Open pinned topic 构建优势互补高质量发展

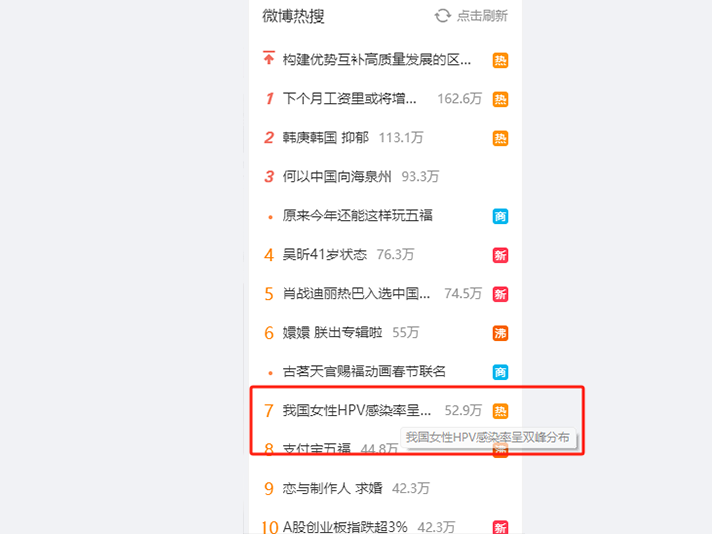(x=377, y=59)
